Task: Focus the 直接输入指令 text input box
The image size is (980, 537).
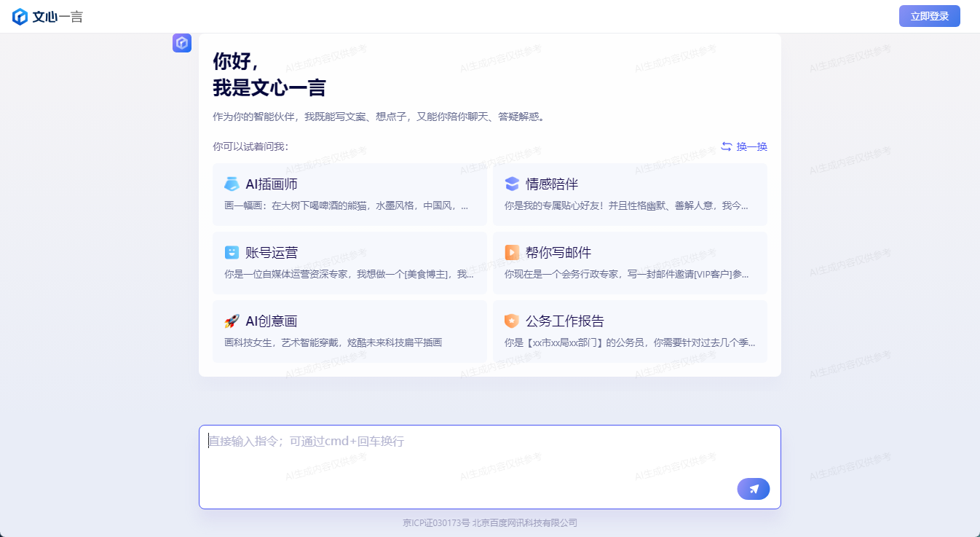Action: [x=490, y=467]
